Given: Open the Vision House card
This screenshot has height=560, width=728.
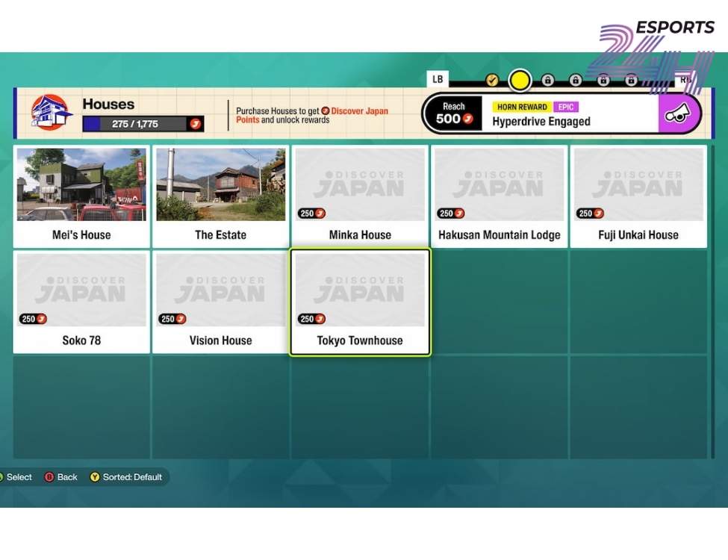Looking at the screenshot, I should 220,302.
